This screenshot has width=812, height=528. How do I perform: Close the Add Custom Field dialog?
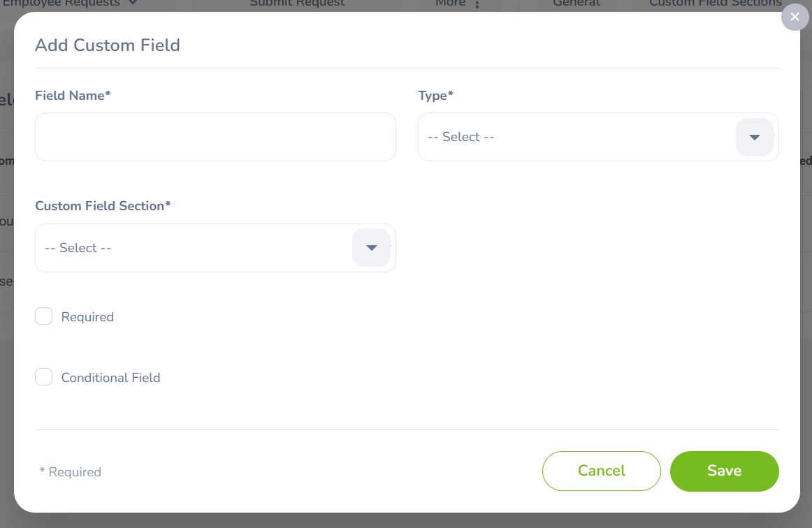click(x=795, y=17)
